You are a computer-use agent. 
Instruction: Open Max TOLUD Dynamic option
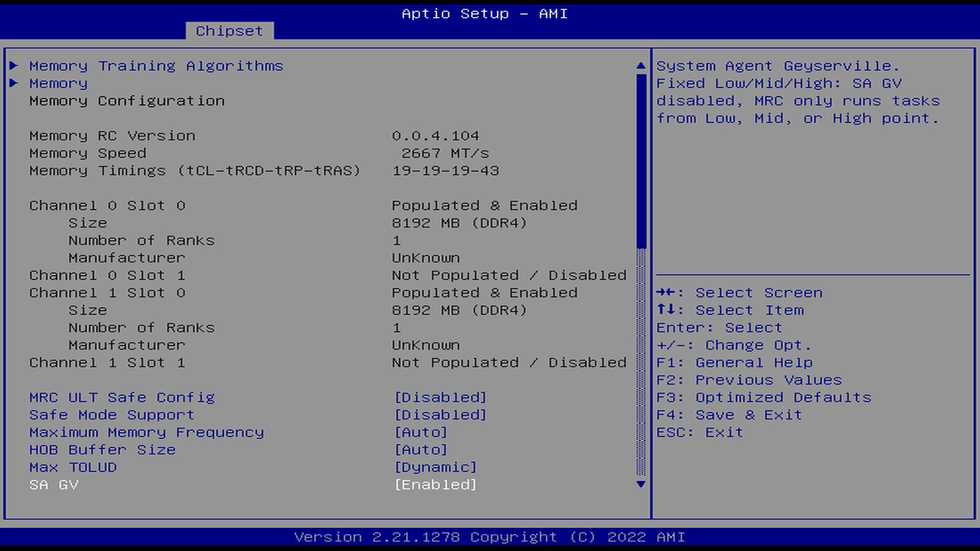(435, 467)
